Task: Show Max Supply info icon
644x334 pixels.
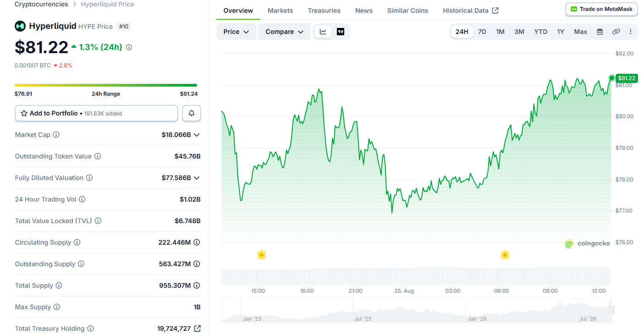Action: click(57, 307)
